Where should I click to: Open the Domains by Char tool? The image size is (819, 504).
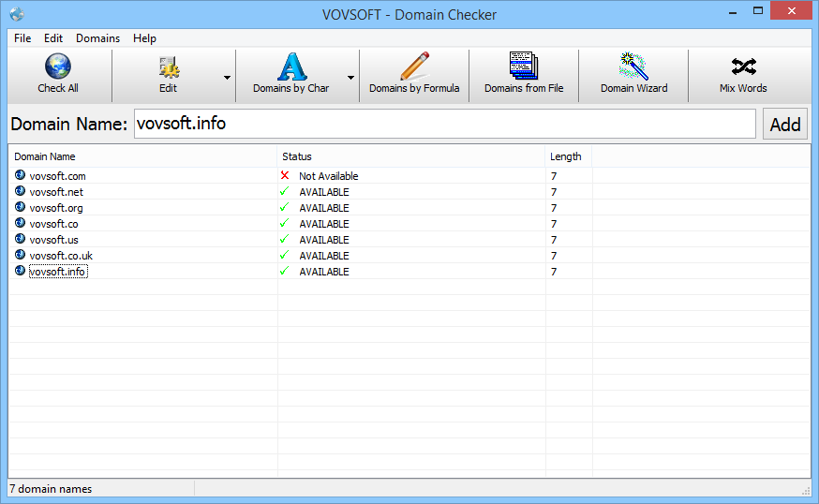click(x=290, y=76)
